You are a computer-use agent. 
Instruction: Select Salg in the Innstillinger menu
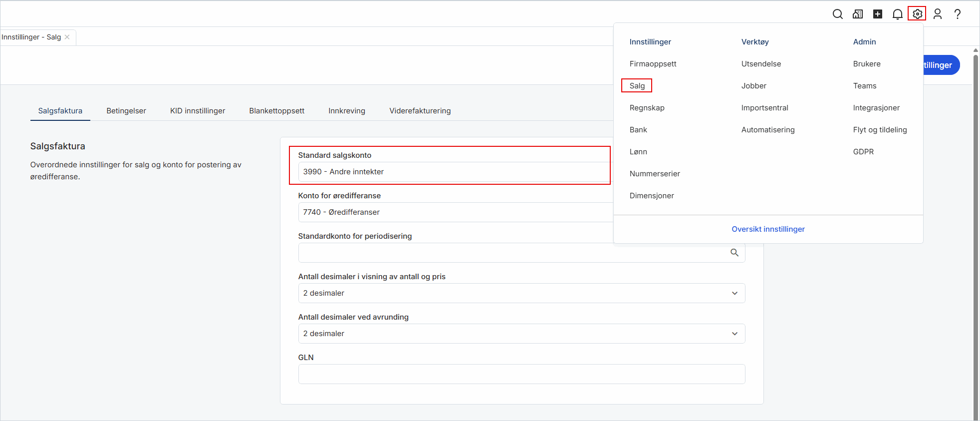tap(637, 86)
